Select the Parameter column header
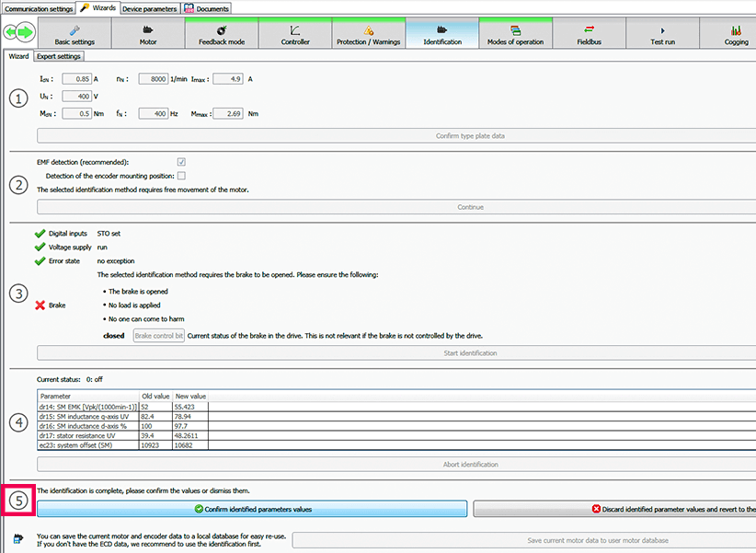The image size is (756, 553). (88, 397)
